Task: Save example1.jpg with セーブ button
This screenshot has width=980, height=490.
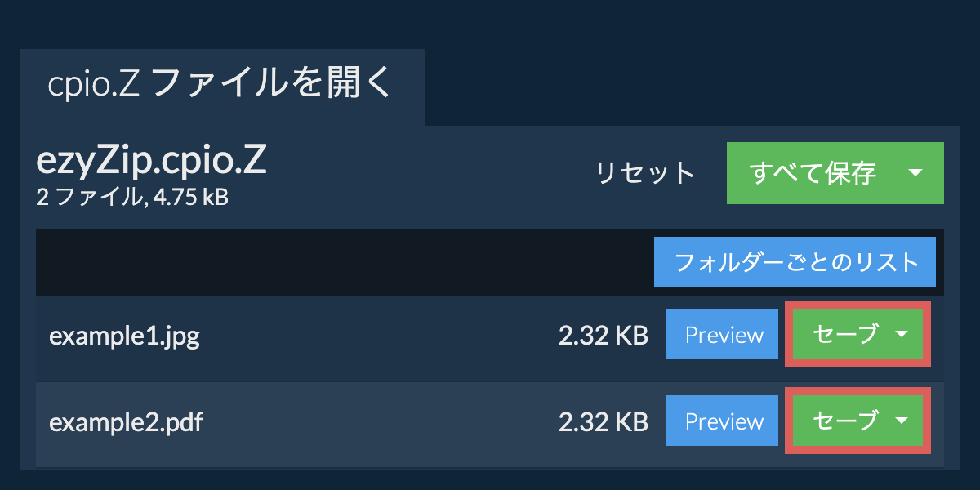Action: point(845,335)
